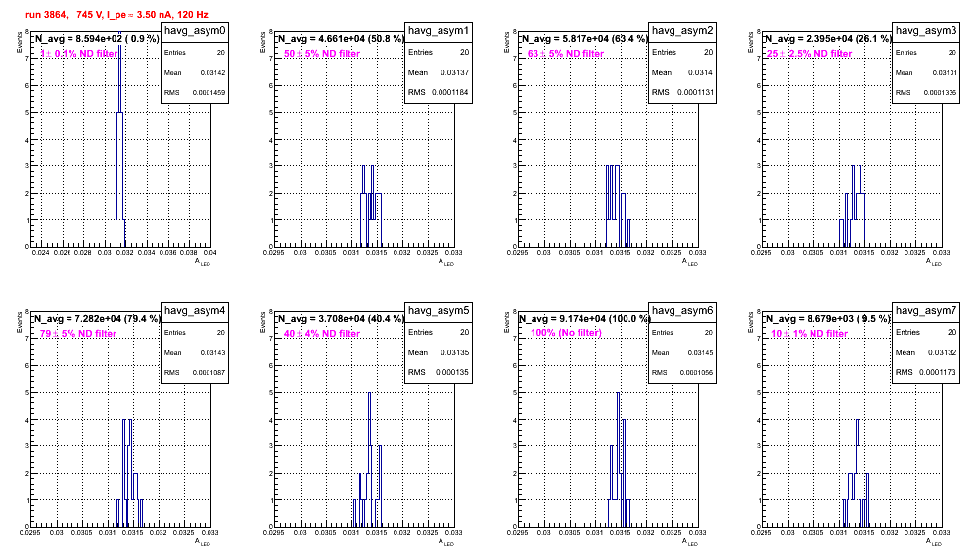Click the N_avg = 9.174e+04 label

(583, 319)
